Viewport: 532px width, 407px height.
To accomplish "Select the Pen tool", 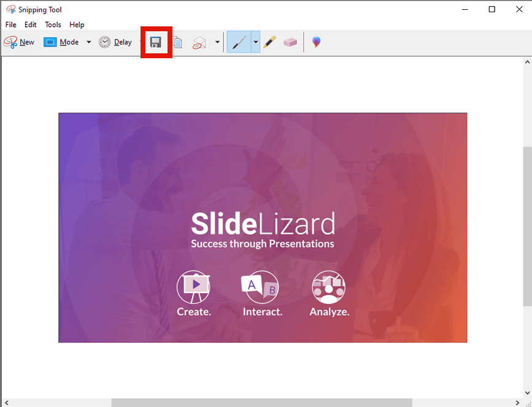I will point(239,42).
